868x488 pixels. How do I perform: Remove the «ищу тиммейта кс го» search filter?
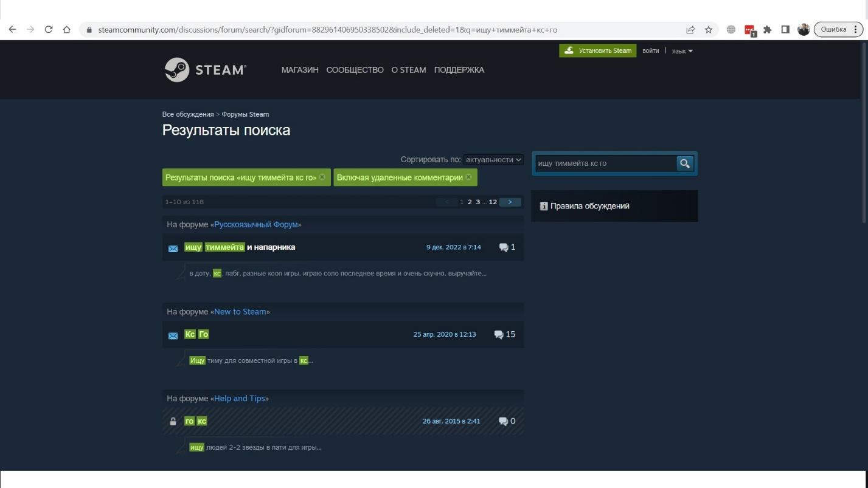(x=322, y=177)
